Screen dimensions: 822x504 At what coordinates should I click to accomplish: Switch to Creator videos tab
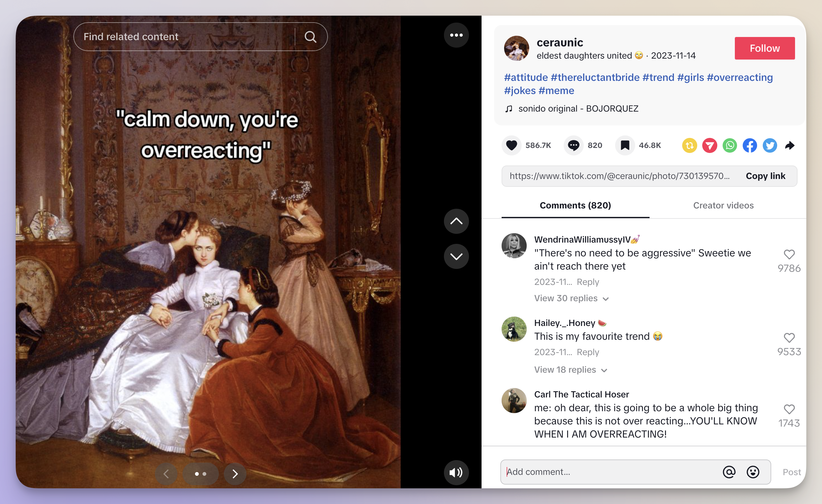coord(723,206)
